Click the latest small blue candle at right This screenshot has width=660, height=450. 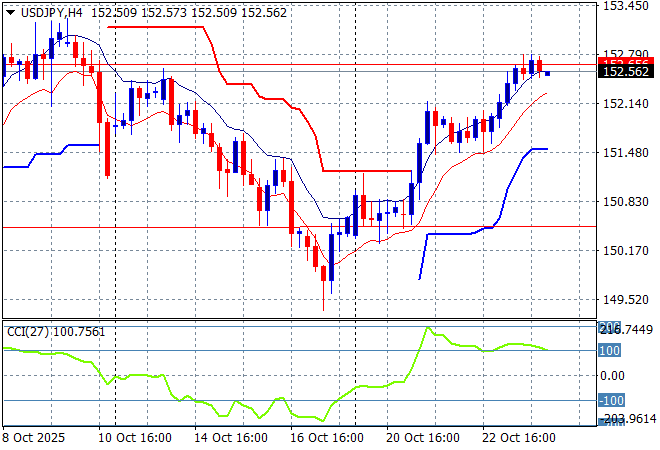(x=548, y=74)
